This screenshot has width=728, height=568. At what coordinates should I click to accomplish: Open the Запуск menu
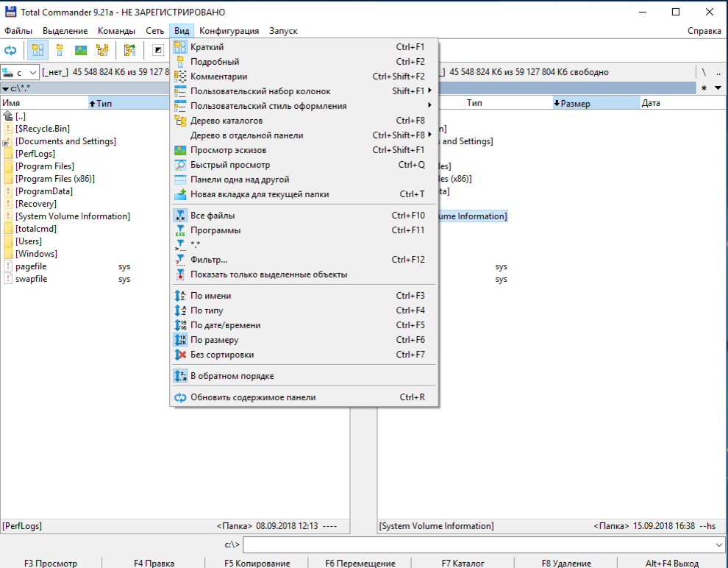[283, 31]
